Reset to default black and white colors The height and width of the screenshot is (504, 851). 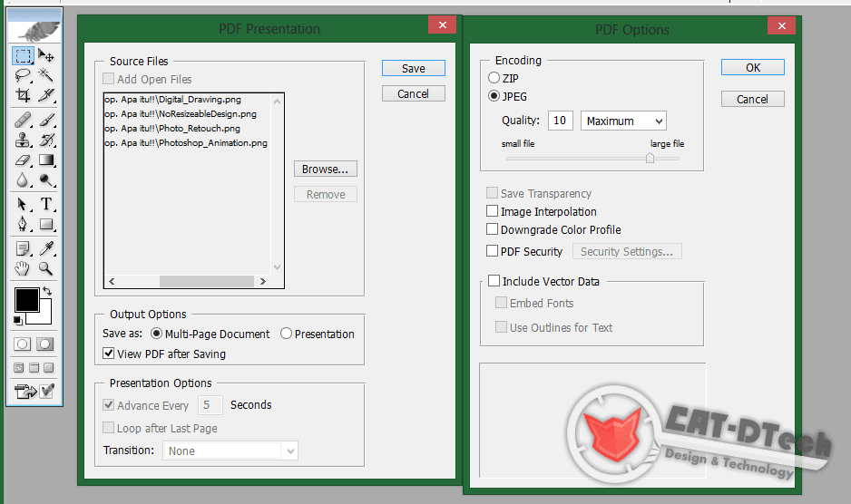18,321
